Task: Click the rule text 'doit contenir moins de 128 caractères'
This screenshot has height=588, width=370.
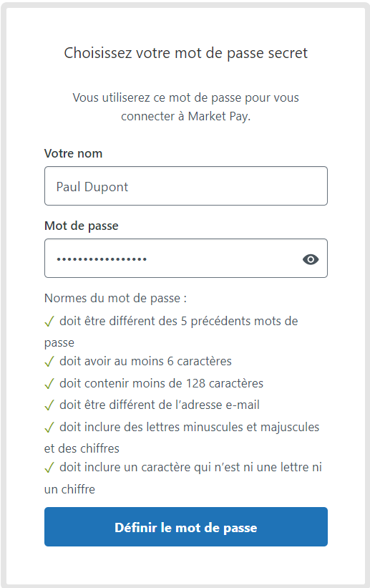Action: (x=161, y=383)
